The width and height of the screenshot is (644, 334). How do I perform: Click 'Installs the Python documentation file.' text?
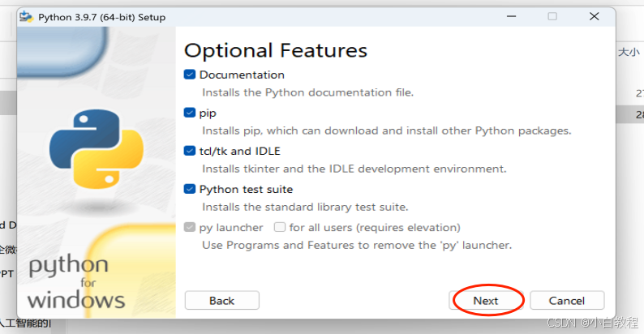307,92
